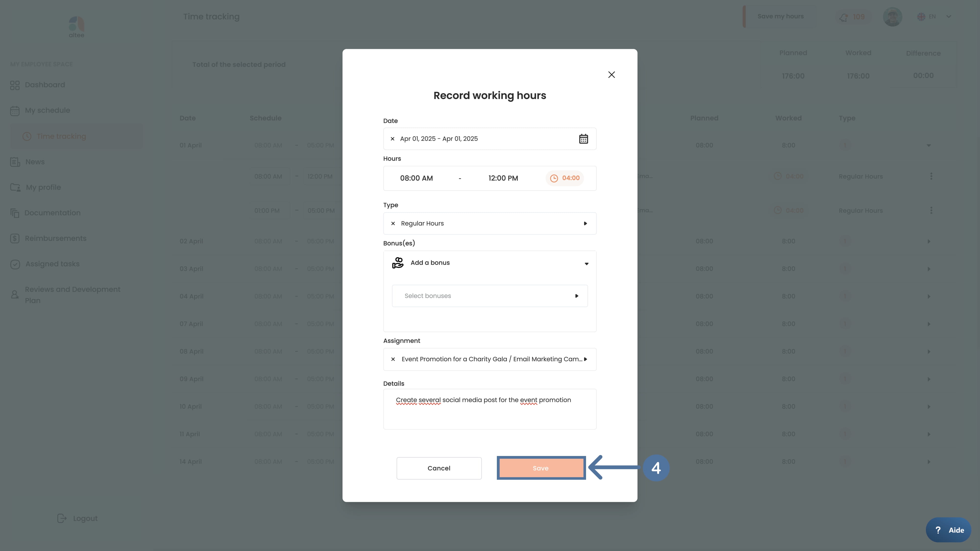Go to My profile in sidebar
Screen dimensions: 980x551
(43, 187)
